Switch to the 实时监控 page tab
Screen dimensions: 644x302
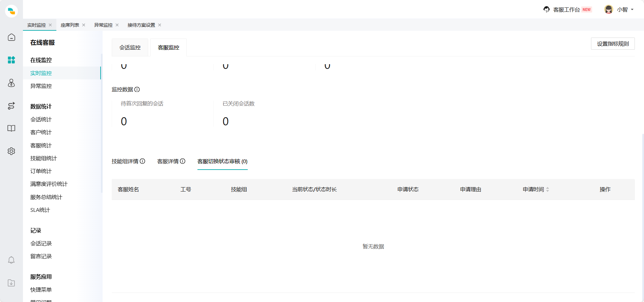(36, 25)
